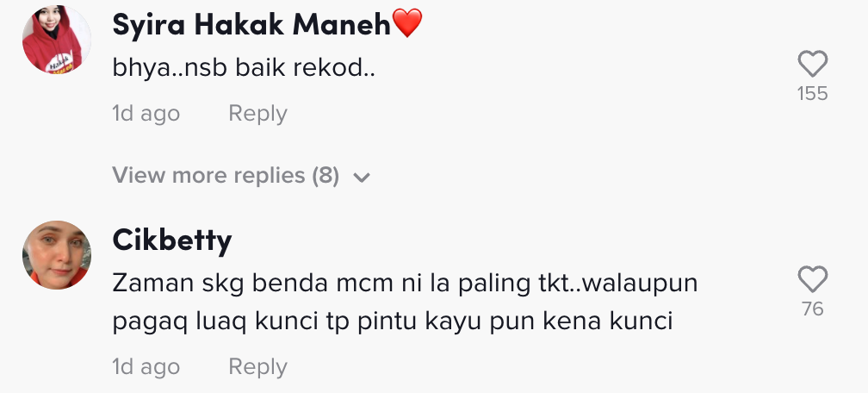Viewport: 868px width, 393px height.
Task: Open Syira Hakak Maneh's profile picture
Action: click(57, 40)
